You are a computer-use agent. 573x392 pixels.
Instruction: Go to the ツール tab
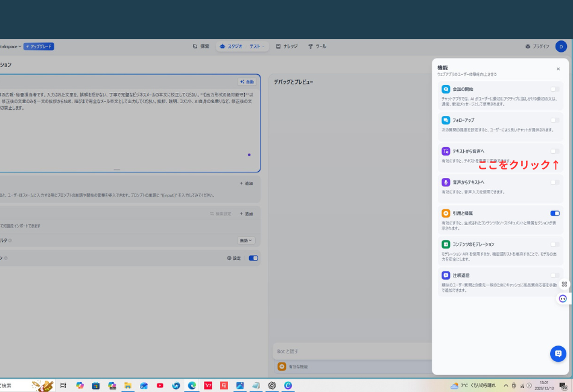point(317,46)
